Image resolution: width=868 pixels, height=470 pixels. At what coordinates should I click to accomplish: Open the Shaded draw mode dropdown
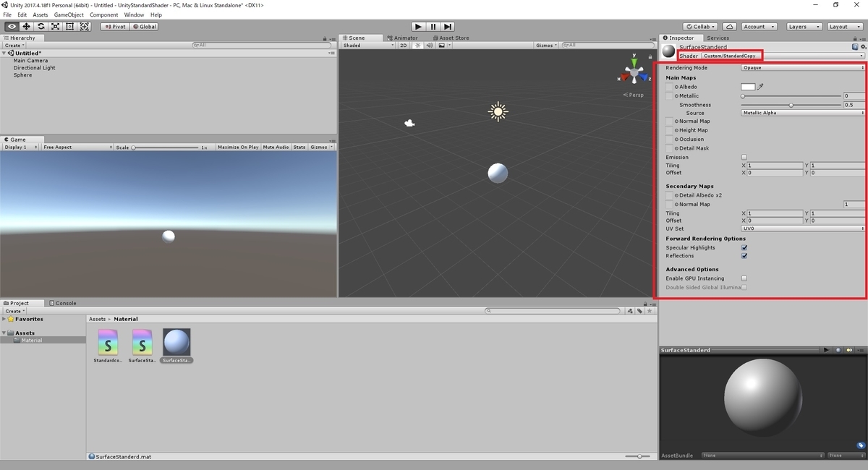tap(368, 46)
